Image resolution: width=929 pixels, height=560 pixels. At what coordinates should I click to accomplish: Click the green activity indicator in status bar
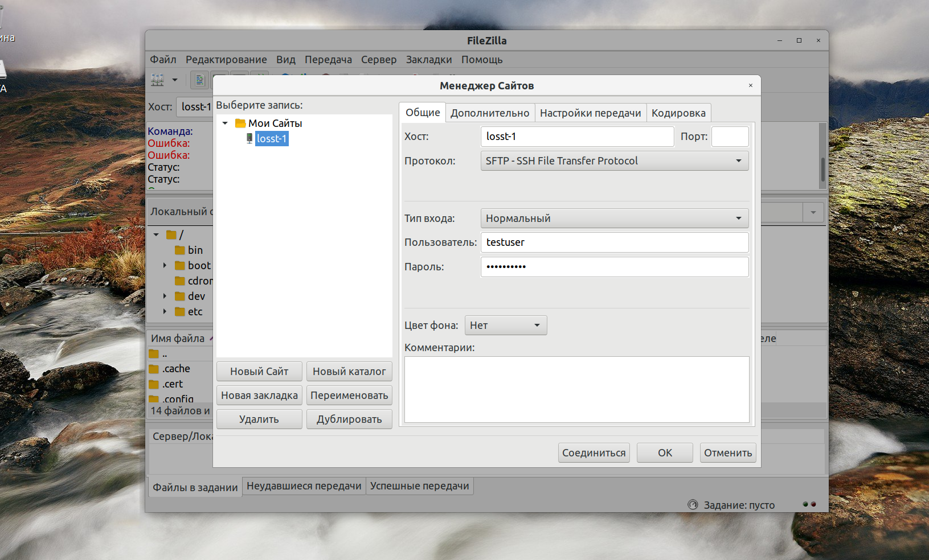pos(805,504)
